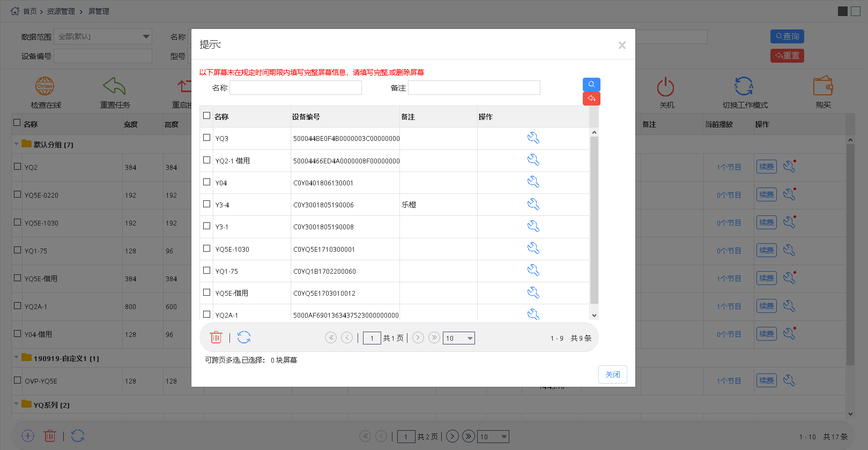Click the 屏管理 breadcrumb item
Viewport: 868px width, 450px height.
(x=99, y=11)
